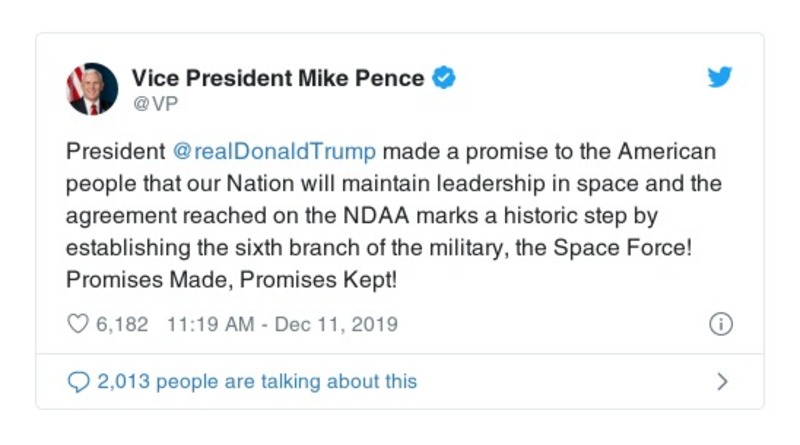Click "2,013 people are talking about this"
The width and height of the screenshot is (800, 445).
point(257,381)
